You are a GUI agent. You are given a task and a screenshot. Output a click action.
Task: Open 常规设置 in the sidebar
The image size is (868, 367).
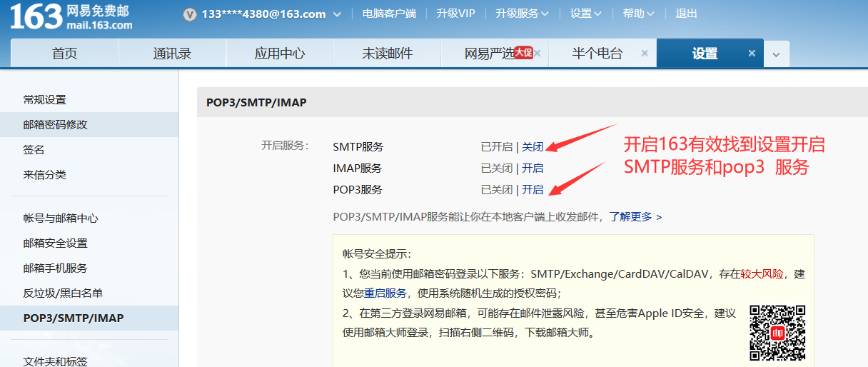tap(44, 99)
